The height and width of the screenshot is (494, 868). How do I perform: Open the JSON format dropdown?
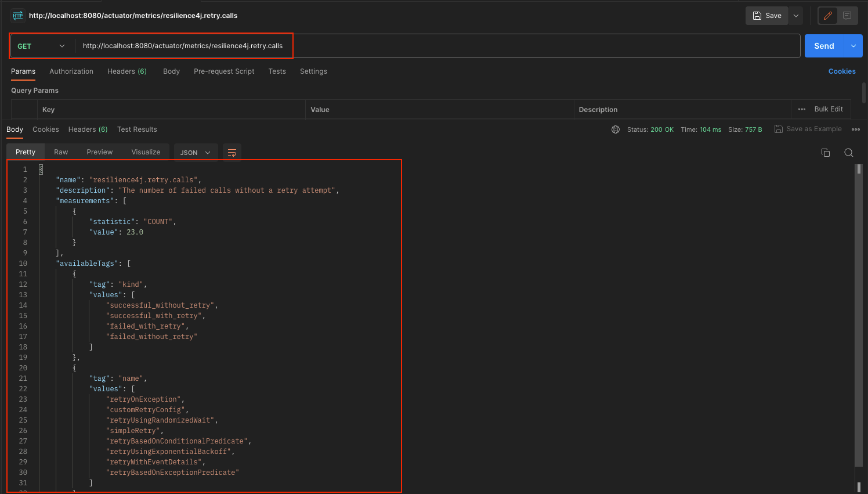196,152
